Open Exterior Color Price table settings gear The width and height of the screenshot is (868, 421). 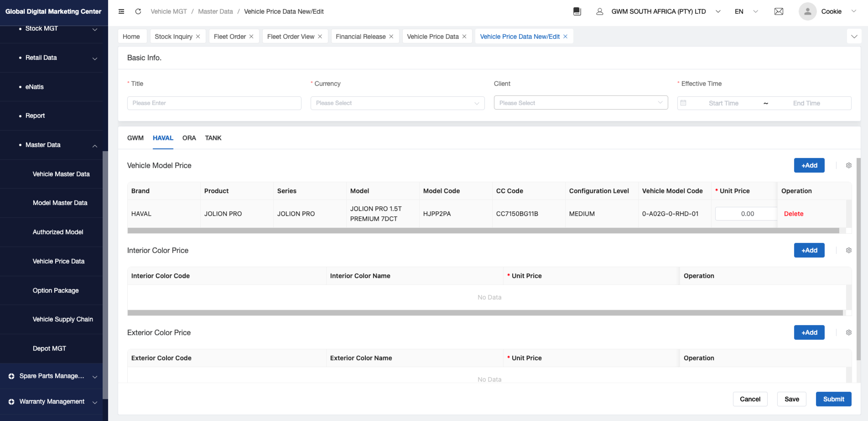[849, 332]
